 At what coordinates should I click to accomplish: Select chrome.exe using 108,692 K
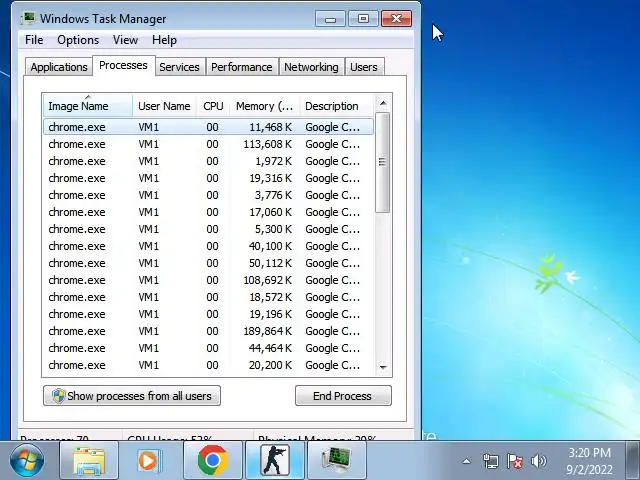[x=208, y=280]
